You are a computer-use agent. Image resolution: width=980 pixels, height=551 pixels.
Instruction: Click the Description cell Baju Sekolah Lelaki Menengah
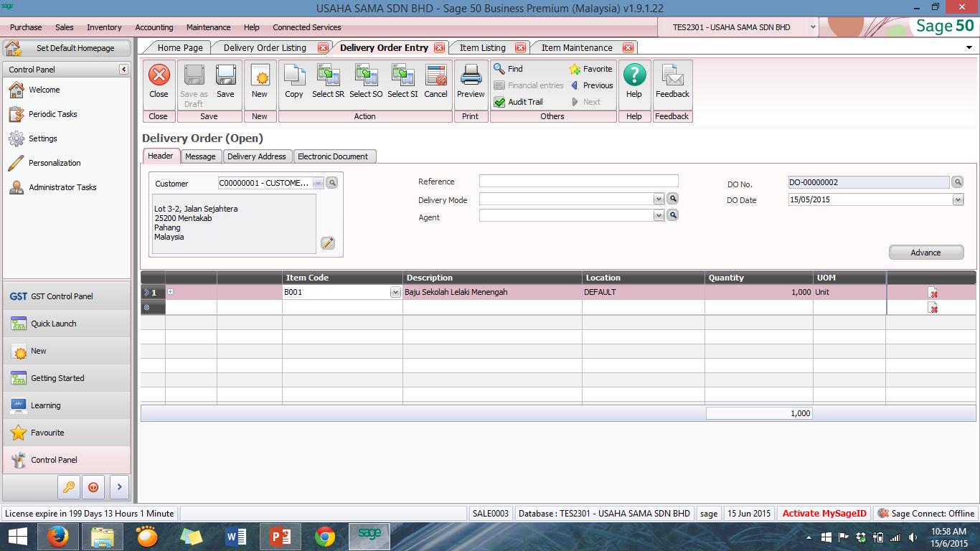coord(492,293)
